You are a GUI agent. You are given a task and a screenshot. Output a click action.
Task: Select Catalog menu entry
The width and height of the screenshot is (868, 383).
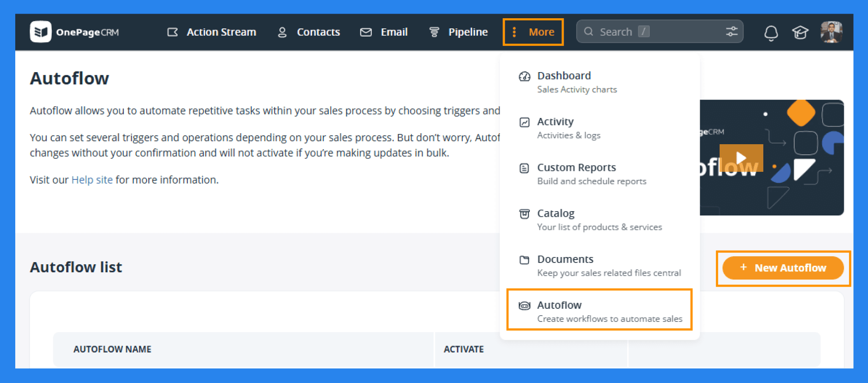click(x=600, y=220)
